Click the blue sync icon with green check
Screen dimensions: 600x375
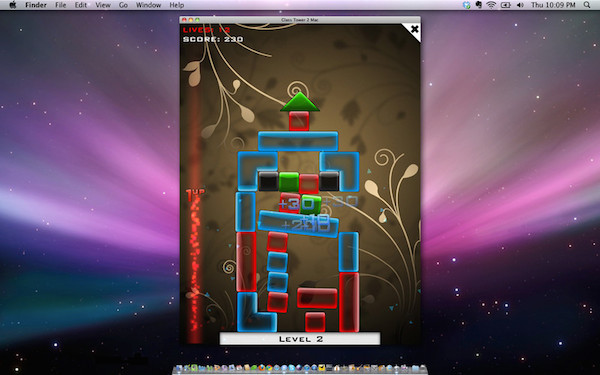click(466, 5)
